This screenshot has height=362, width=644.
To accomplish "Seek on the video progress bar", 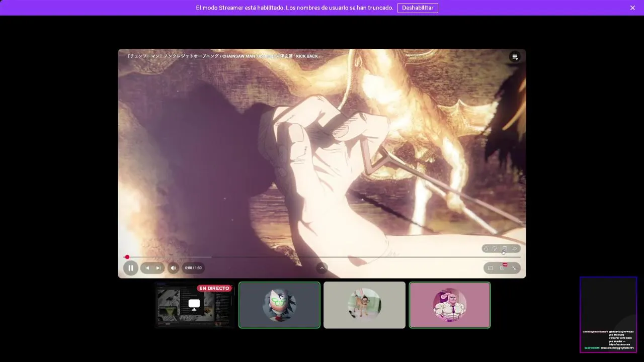I will [x=322, y=257].
